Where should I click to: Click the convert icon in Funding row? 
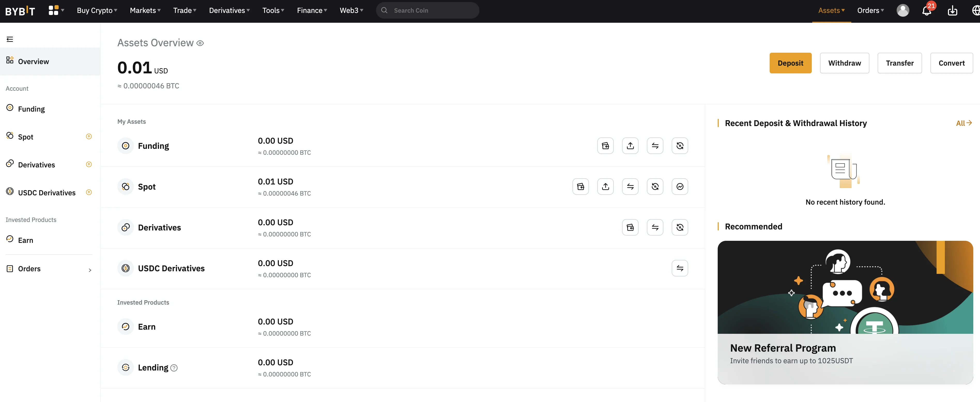pyautogui.click(x=680, y=146)
